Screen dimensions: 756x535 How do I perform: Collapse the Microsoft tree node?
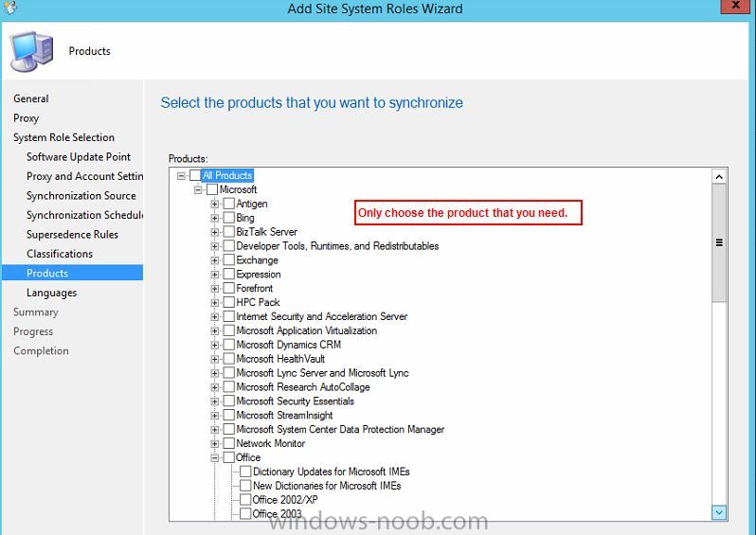click(198, 190)
